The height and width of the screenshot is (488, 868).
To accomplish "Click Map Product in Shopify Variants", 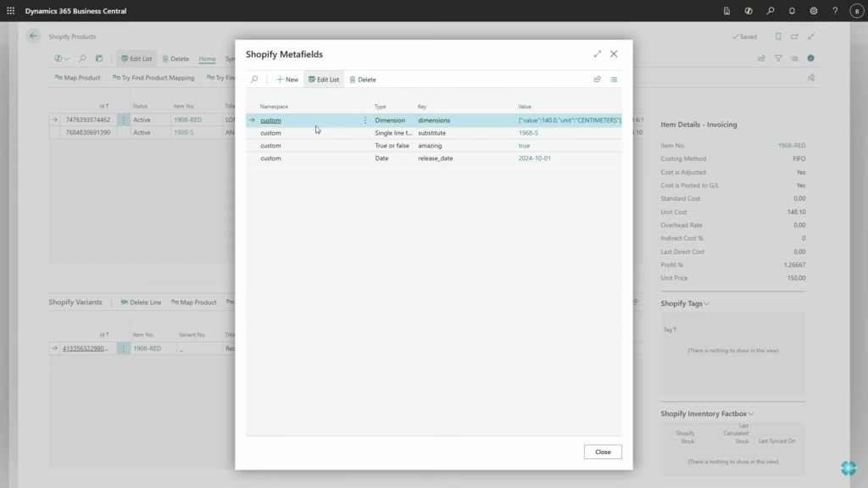I will [x=194, y=302].
